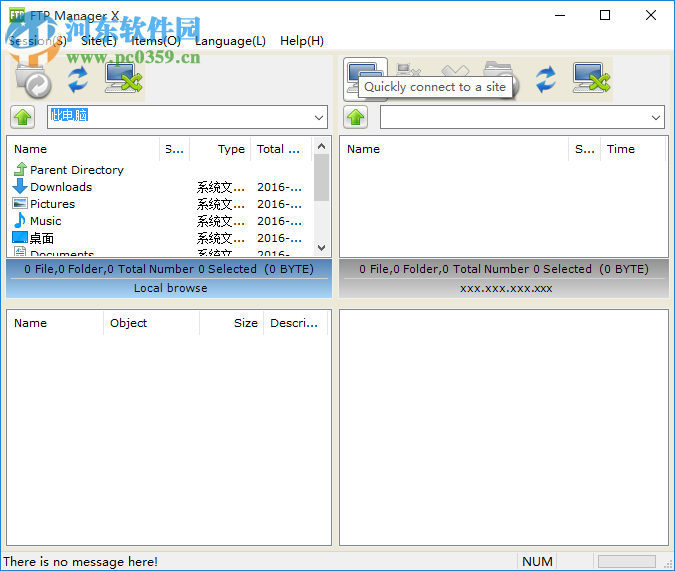
Task: Click the There is no message here! text
Action: [81, 562]
